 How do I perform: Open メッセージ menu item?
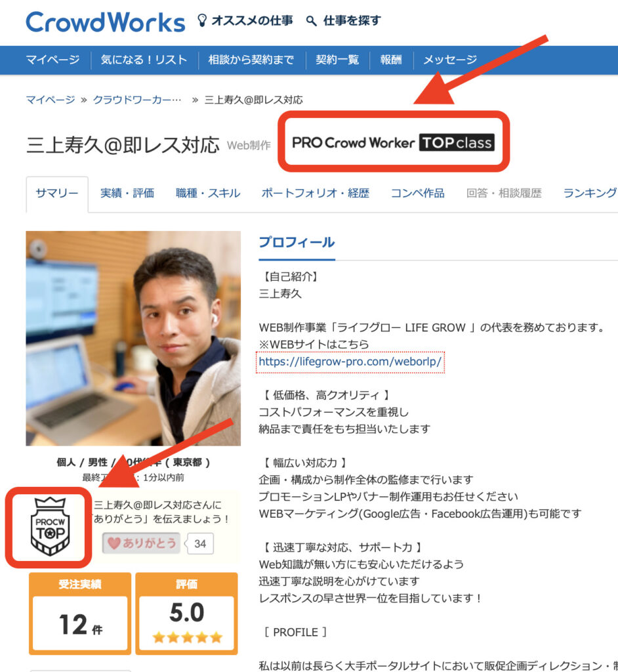pyautogui.click(x=450, y=60)
